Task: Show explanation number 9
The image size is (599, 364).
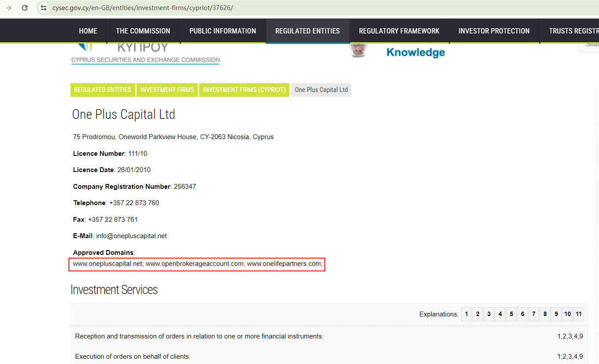Action: point(556,314)
